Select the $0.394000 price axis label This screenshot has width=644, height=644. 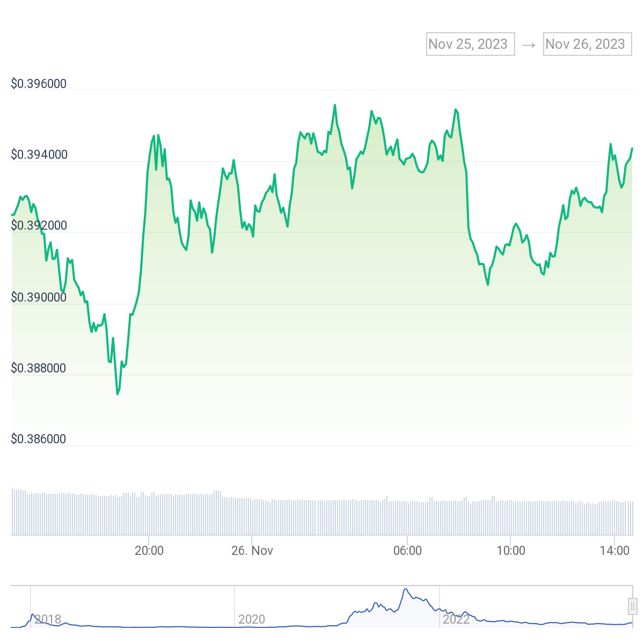click(x=39, y=155)
